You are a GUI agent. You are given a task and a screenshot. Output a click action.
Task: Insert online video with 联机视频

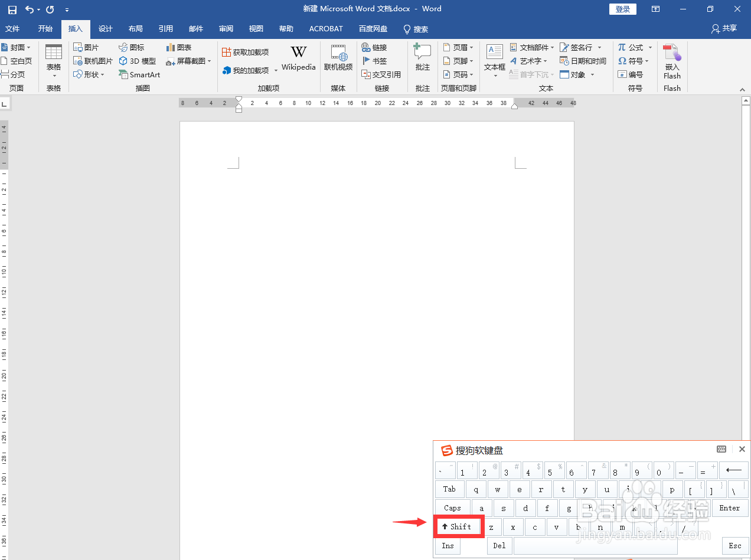338,59
